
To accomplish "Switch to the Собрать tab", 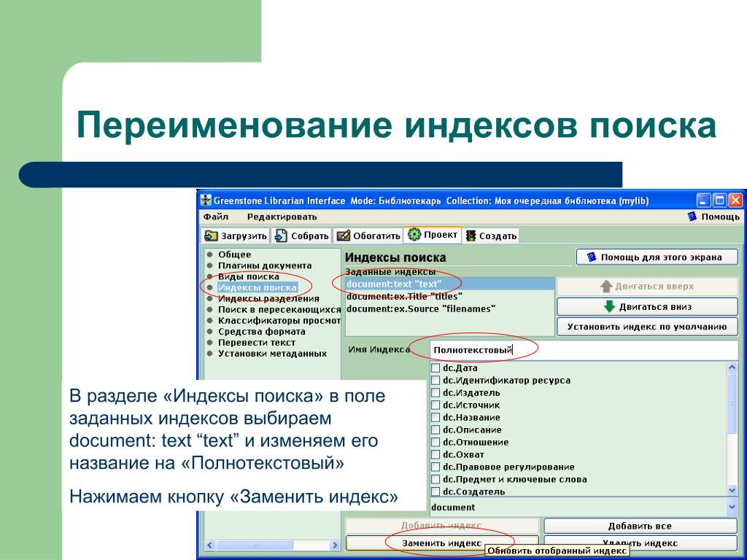I will (x=302, y=236).
